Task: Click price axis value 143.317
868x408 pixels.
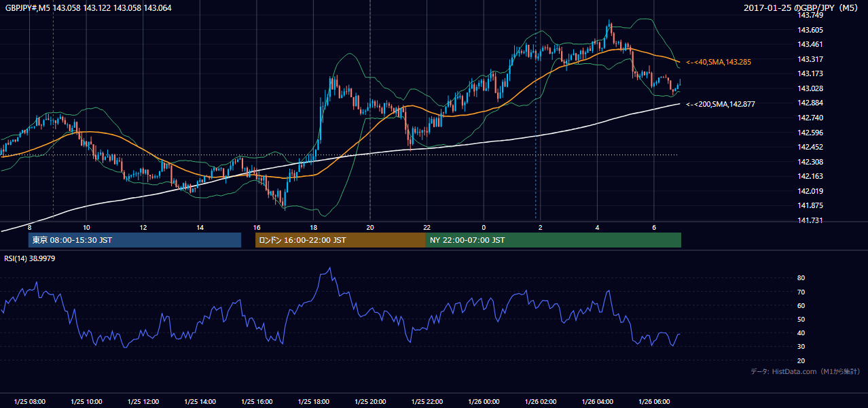Action: pyautogui.click(x=810, y=59)
